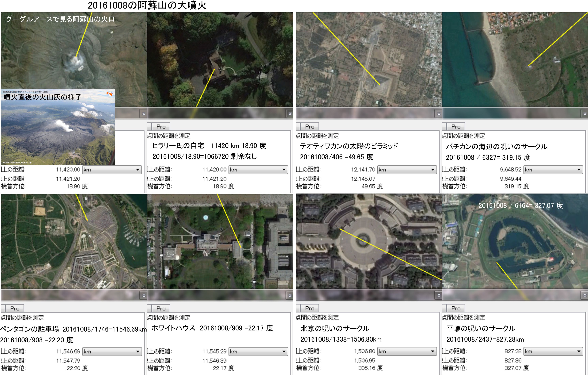Close the ruler panel above the White House measurement
Screen dimensions: 588x375
pyautogui.click(x=290, y=295)
